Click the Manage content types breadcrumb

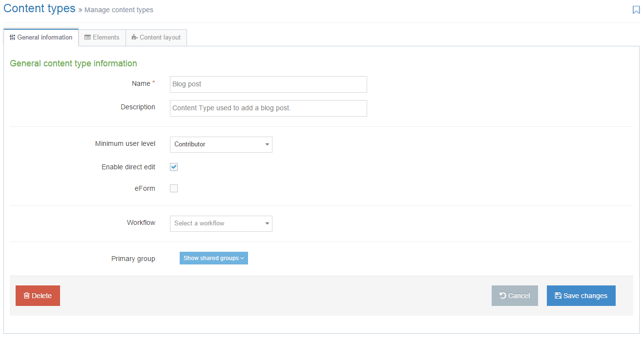(x=119, y=10)
